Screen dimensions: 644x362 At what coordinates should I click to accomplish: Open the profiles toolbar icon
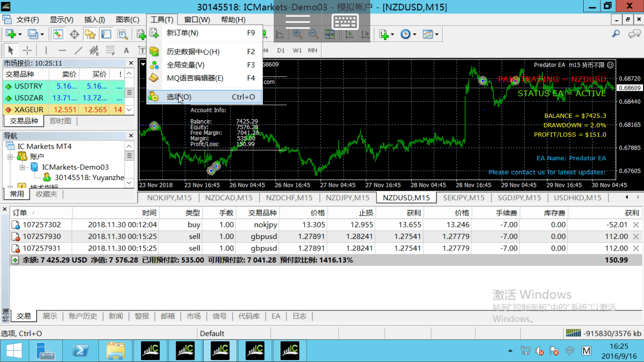[33, 34]
